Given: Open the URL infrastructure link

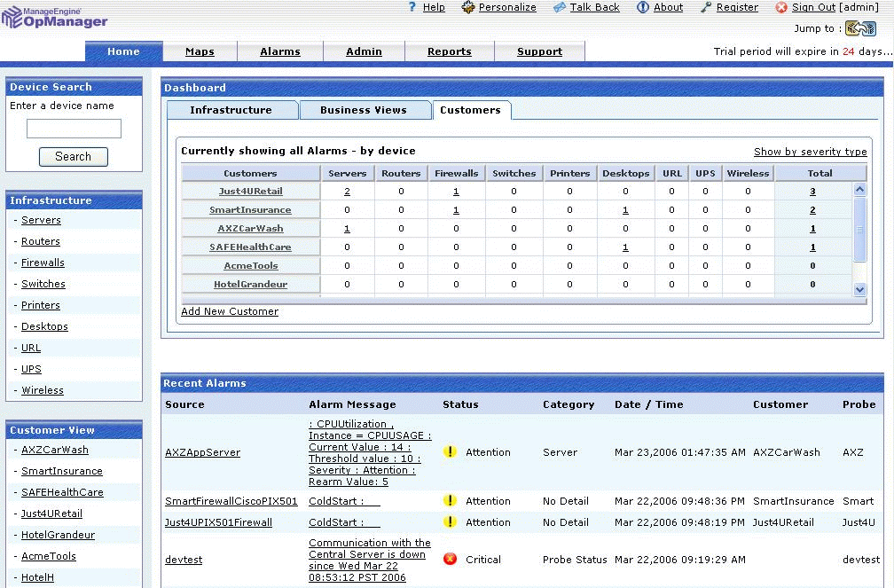Looking at the screenshot, I should (31, 348).
